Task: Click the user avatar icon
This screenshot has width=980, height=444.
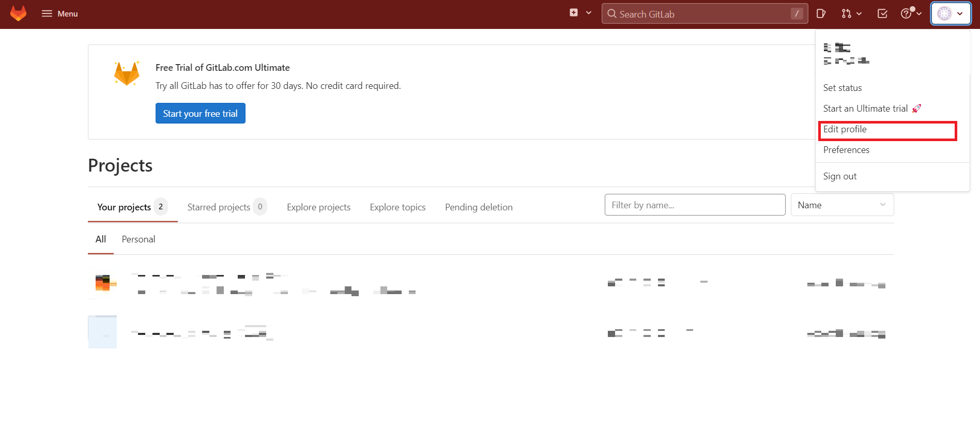Action: pos(944,14)
